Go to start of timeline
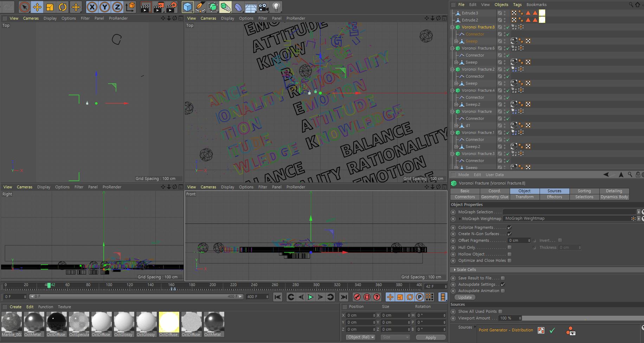The image size is (644, 343). (x=278, y=297)
